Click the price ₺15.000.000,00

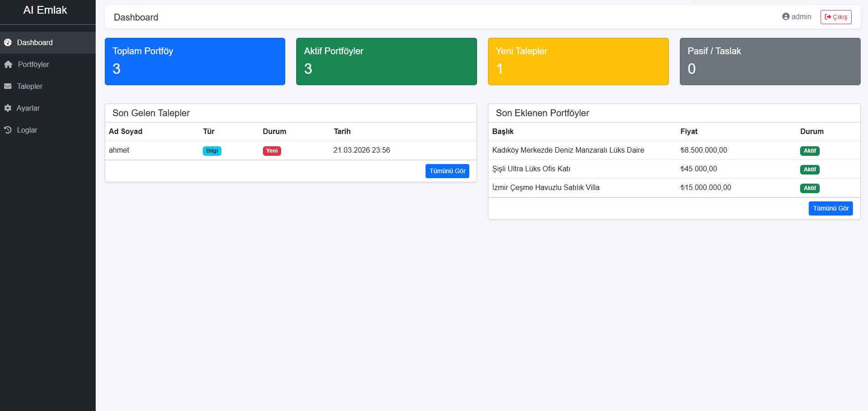[706, 187]
